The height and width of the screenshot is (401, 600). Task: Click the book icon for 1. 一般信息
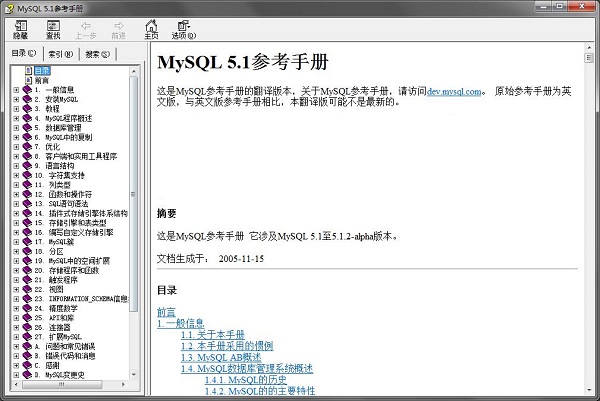click(27, 90)
